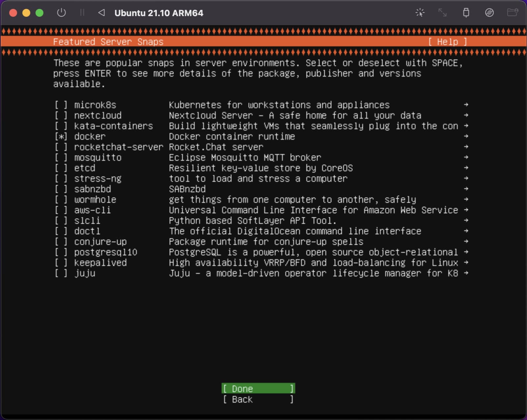527x420 pixels.
Task: Click the restart triangle icon
Action: 101,13
